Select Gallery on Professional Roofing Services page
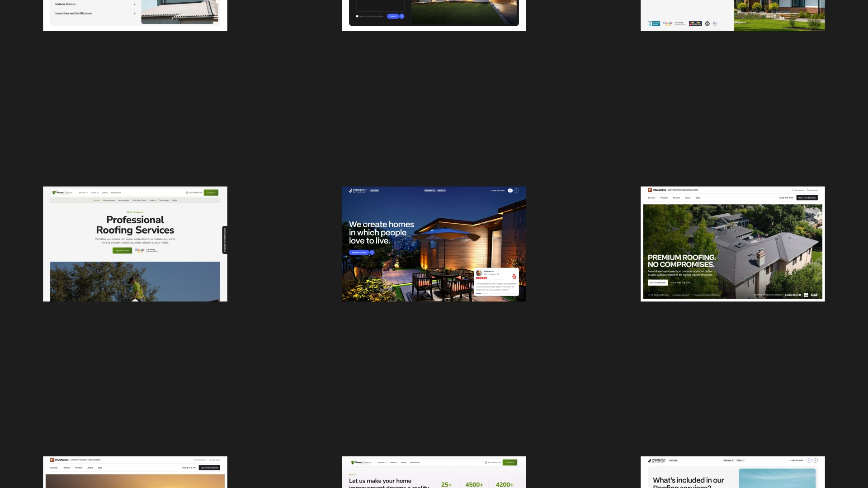 [x=105, y=192]
